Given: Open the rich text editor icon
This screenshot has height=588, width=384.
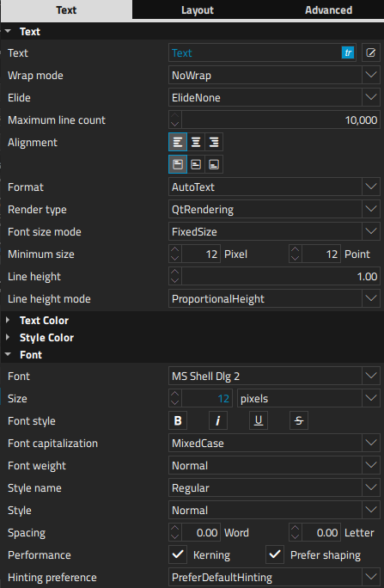Looking at the screenshot, I should (x=371, y=53).
